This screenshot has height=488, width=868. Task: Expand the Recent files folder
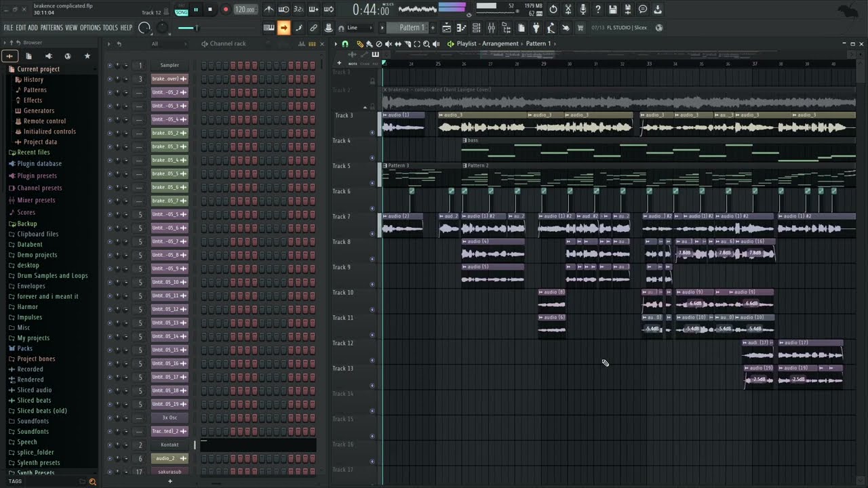33,152
